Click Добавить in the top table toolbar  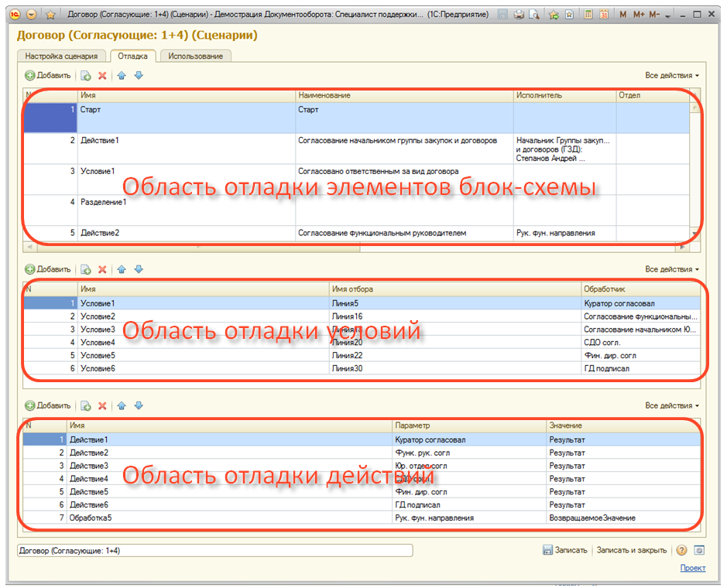[48, 76]
